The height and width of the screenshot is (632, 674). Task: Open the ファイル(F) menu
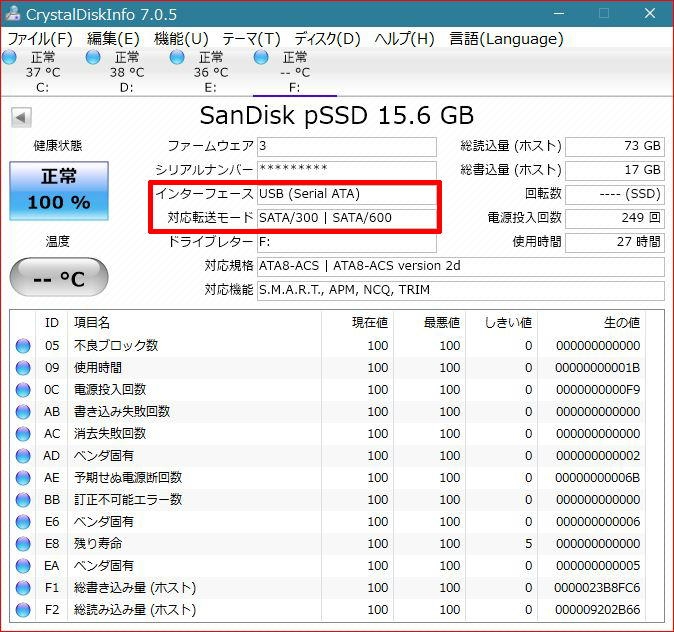pyautogui.click(x=40, y=39)
